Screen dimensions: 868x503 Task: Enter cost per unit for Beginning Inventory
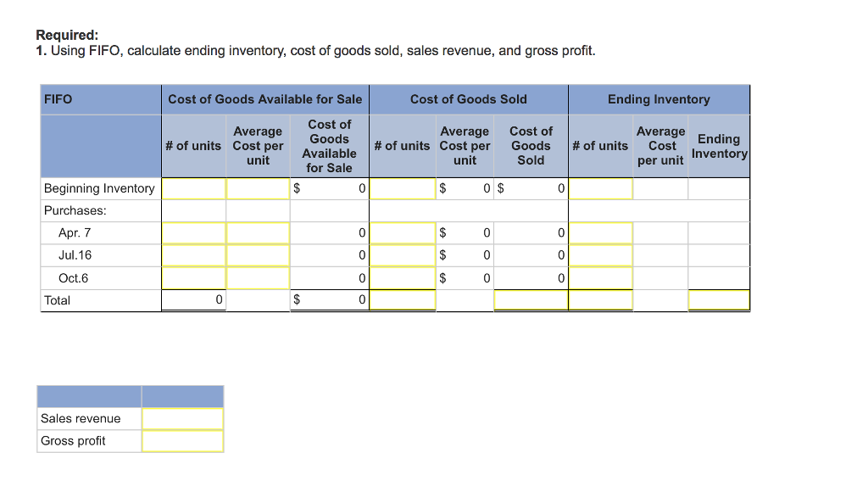pyautogui.click(x=259, y=188)
